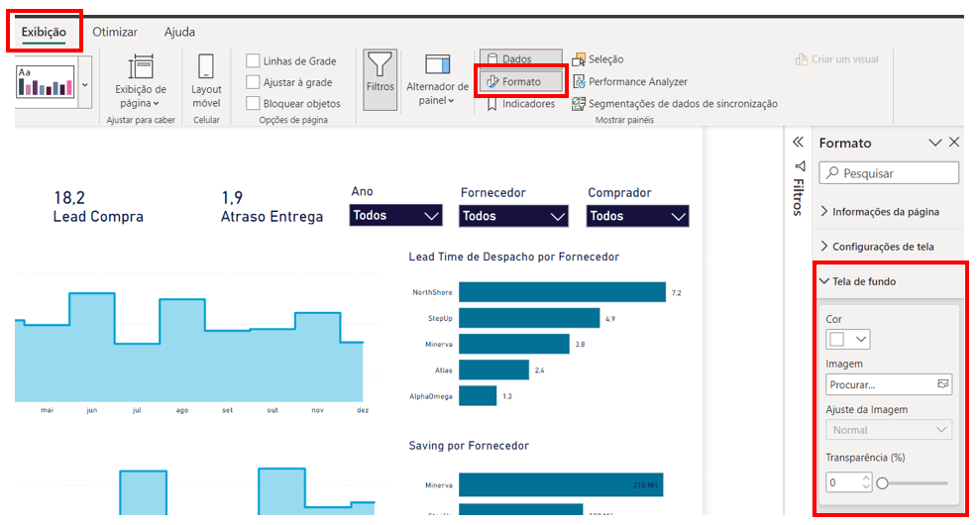Click the image browse icon in Procurar
The width and height of the screenshot is (980, 525).
tap(943, 384)
